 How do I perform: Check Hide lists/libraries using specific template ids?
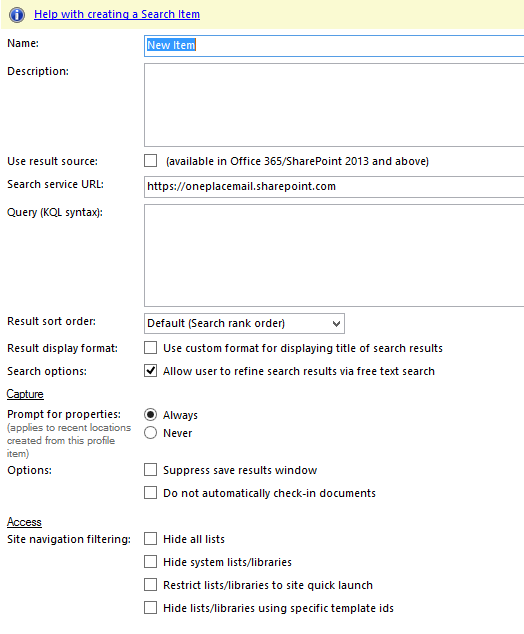[151, 608]
